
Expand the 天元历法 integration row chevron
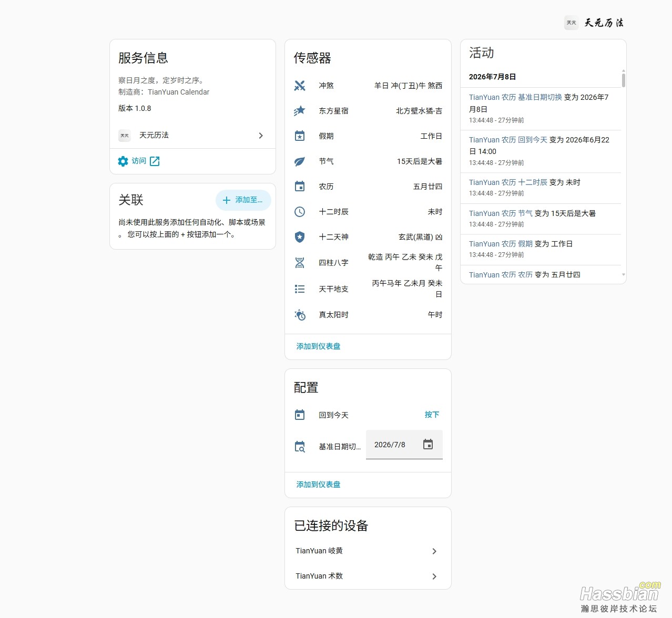[261, 136]
